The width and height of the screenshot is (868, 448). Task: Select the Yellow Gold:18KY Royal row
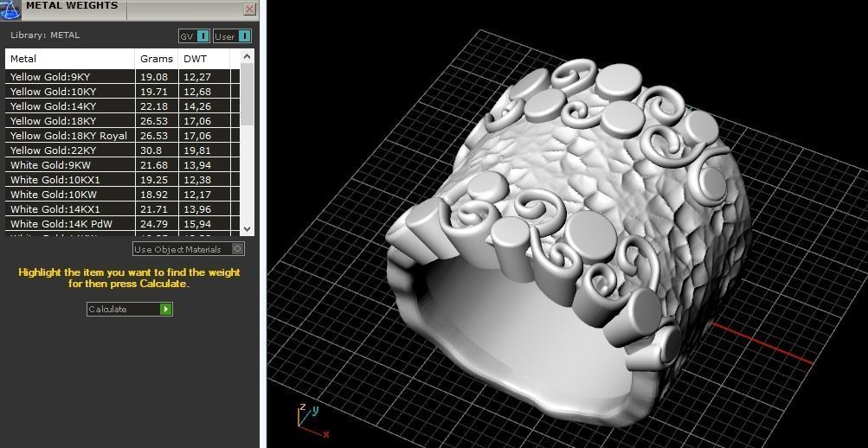(123, 136)
